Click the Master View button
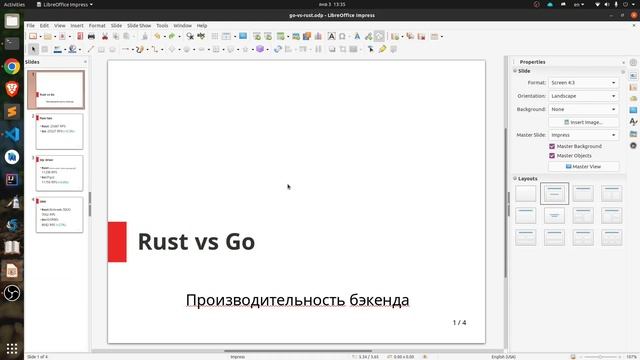640x360 pixels. tap(583, 167)
